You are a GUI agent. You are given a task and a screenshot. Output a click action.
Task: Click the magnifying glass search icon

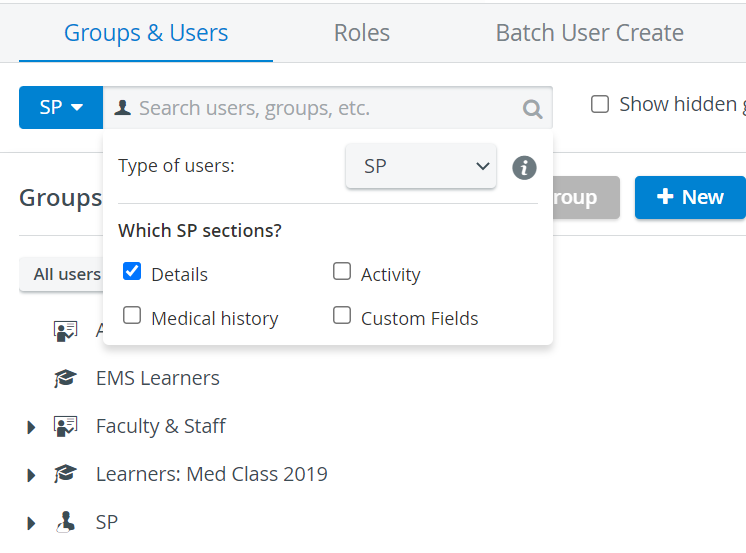(x=532, y=109)
